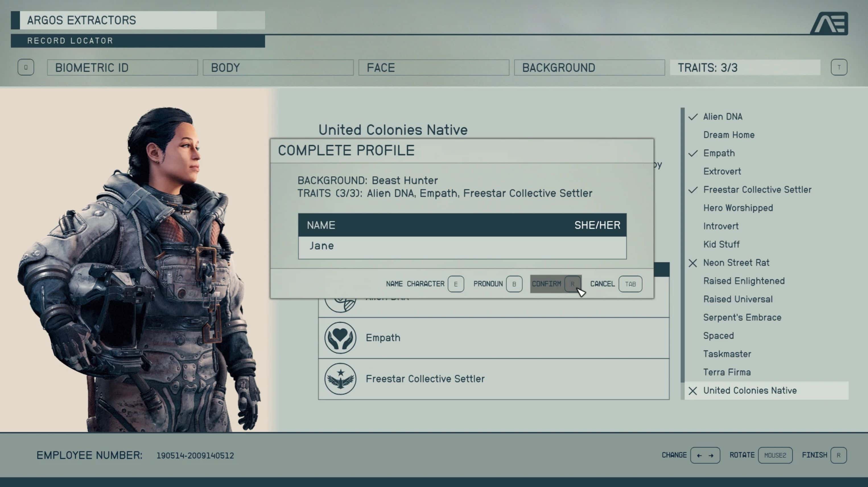Click the MOUSE2 rotate key icon
The width and height of the screenshot is (868, 487).
pyautogui.click(x=775, y=455)
